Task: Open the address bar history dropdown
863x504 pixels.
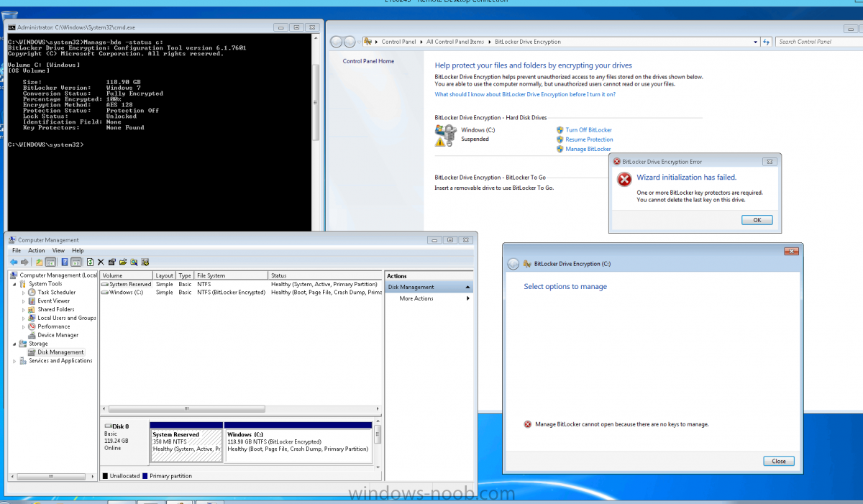Action: [x=756, y=42]
